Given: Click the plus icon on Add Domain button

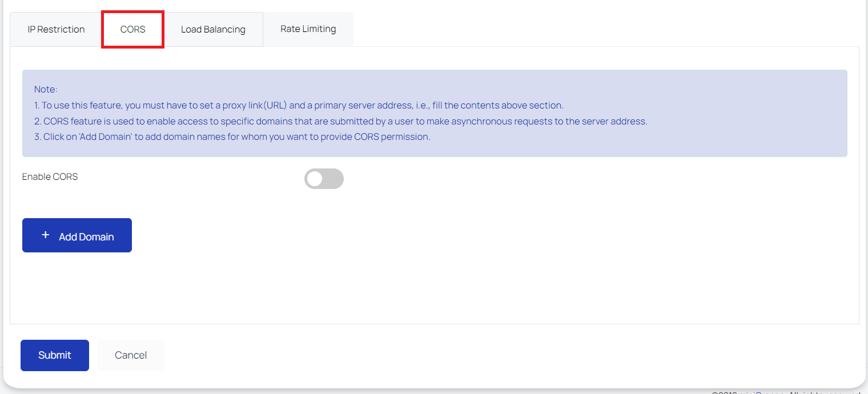Looking at the screenshot, I should coord(46,235).
